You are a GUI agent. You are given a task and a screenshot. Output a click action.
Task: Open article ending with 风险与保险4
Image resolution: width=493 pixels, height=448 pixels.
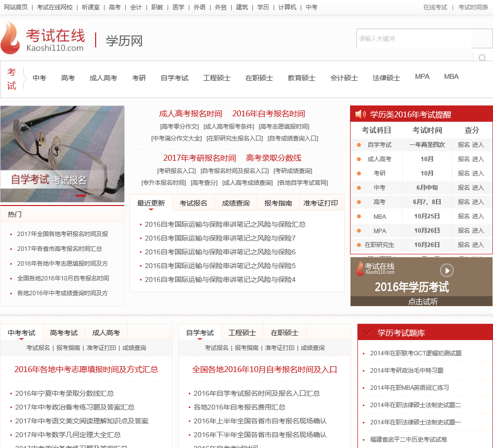pyautogui.click(x=220, y=280)
